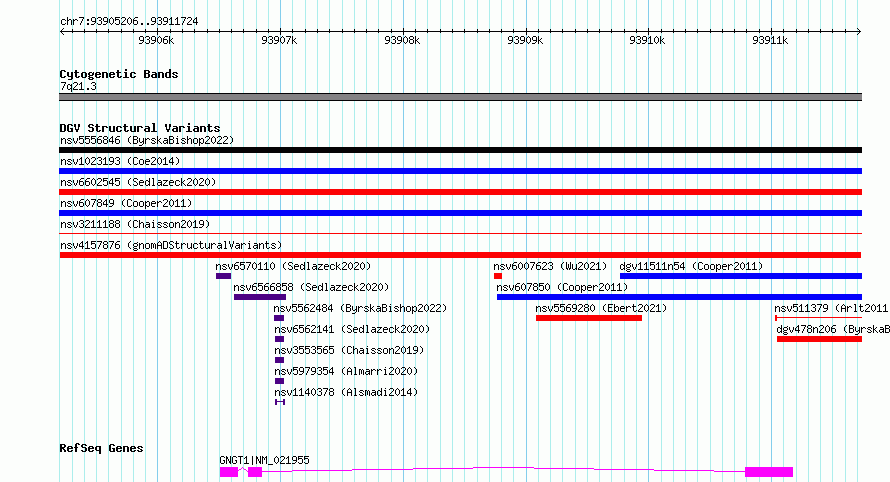Screen dimensions: 890x482
Task: Click the 93906k ruler tick label
Action: (156, 40)
